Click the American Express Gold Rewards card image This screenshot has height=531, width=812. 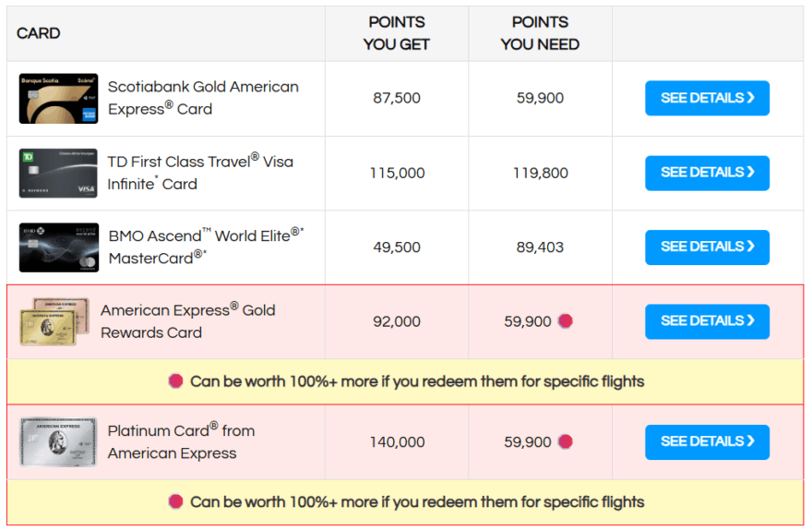click(x=54, y=321)
